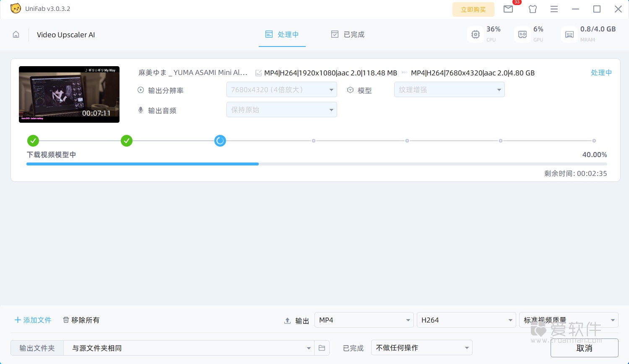Click the 取消 cancel button
The width and height of the screenshot is (629, 364).
(584, 348)
